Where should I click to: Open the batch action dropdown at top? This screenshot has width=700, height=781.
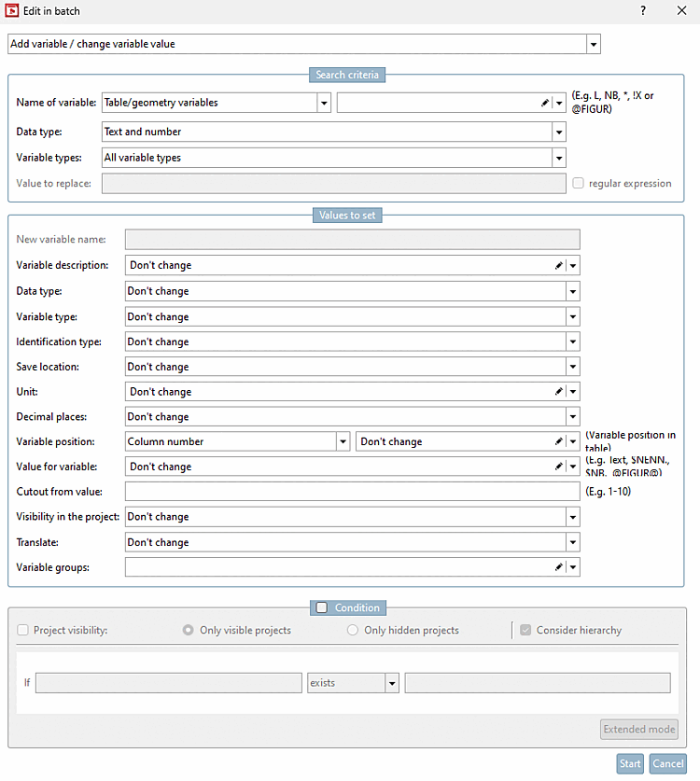[593, 44]
